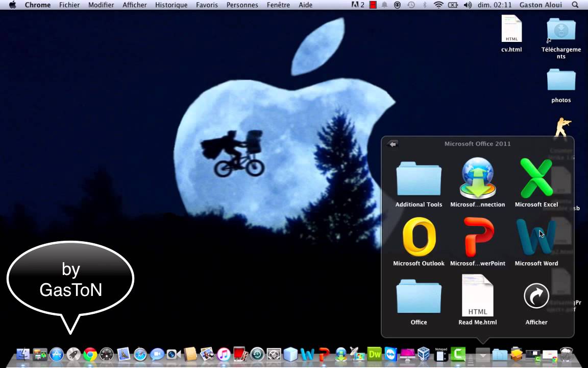Open Notification bell in menu bar
Viewport: 588px width, 368px height.
pyautogui.click(x=384, y=5)
